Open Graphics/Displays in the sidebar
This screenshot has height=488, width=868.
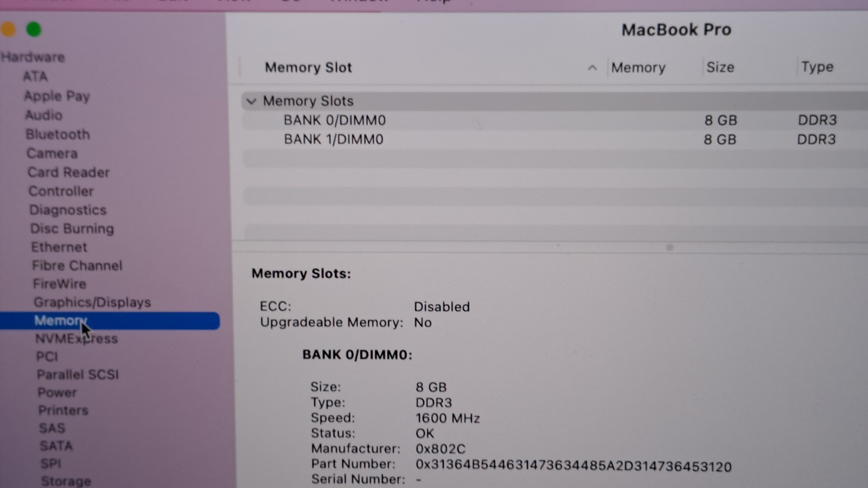click(92, 302)
